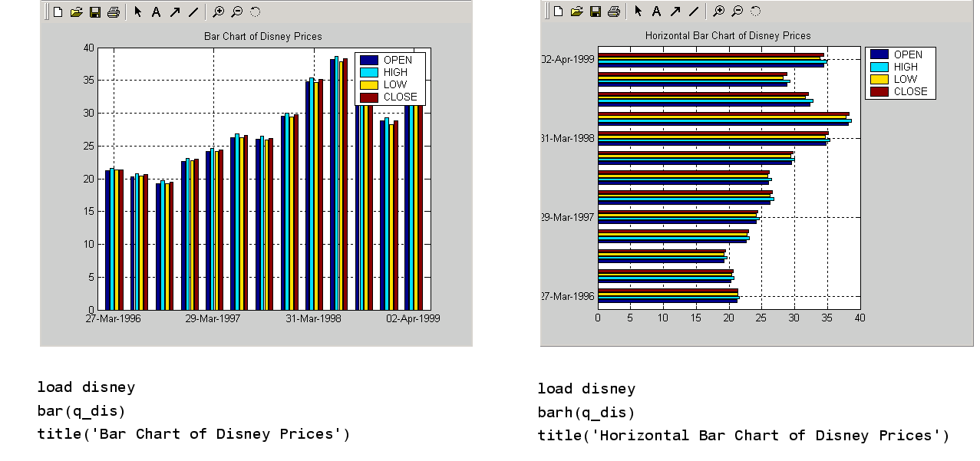Click x-axis label 31-Mar-1998 in bar chart
Screen dimensions: 980x461
coord(313,318)
